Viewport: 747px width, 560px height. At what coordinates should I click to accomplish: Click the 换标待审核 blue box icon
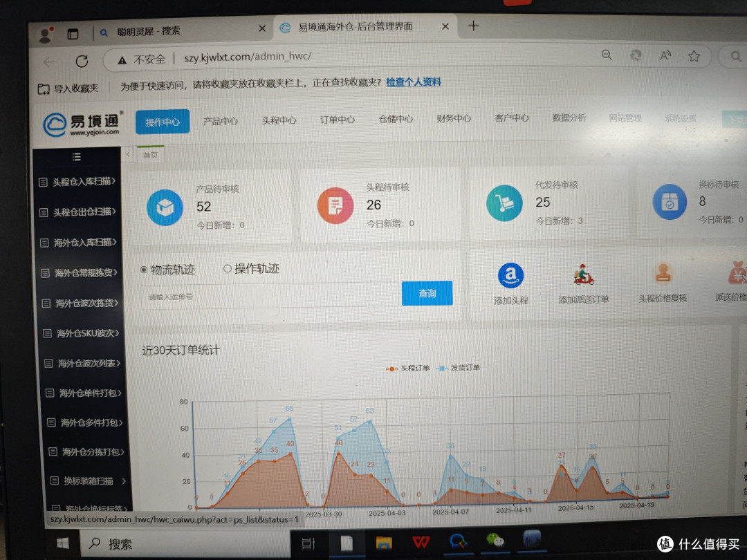pos(670,202)
